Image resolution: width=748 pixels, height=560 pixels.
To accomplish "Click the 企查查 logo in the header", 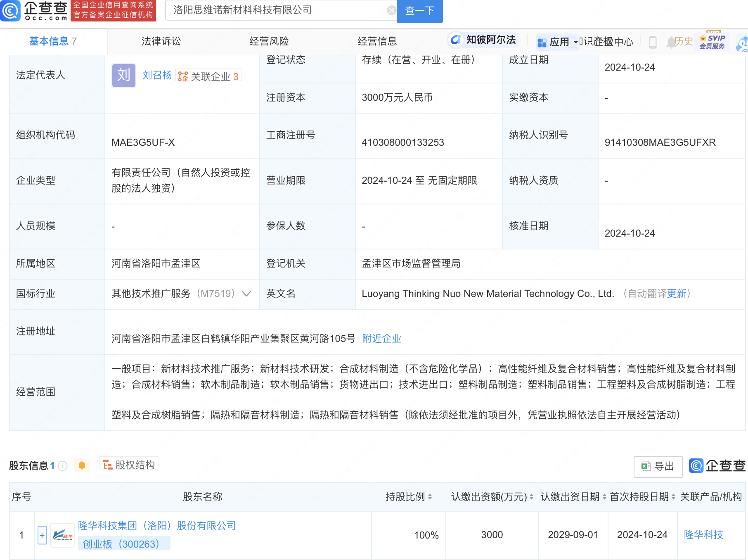I will (35, 11).
